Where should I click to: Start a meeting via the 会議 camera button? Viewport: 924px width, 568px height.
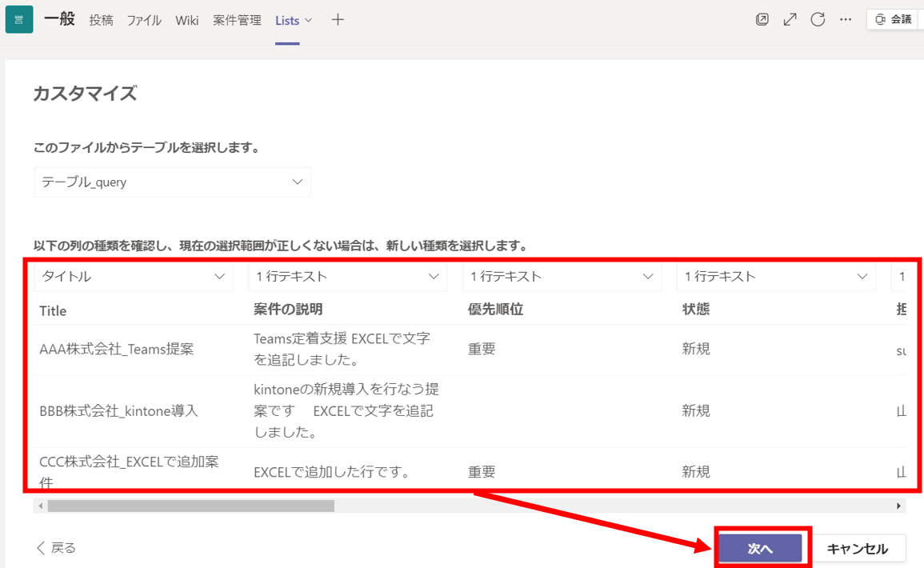point(894,18)
